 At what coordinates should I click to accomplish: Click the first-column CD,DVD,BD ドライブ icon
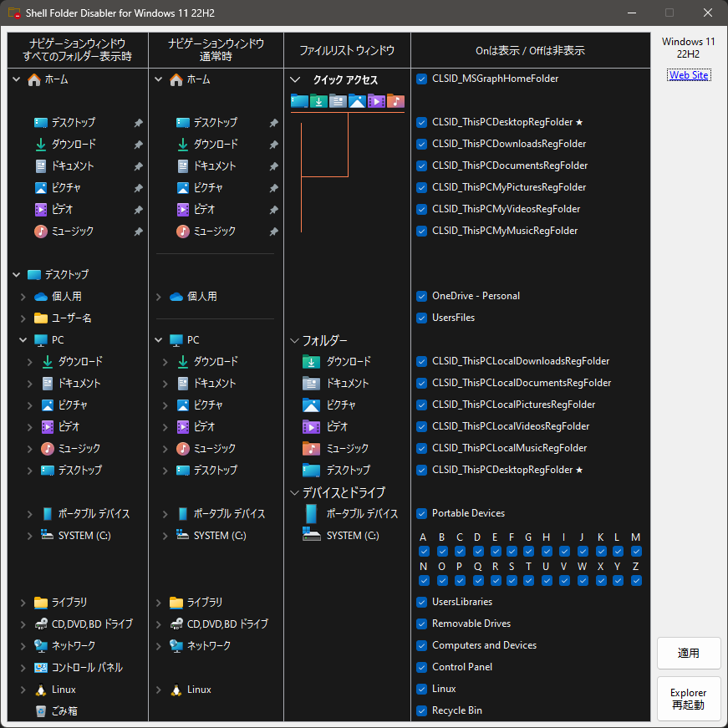41,624
